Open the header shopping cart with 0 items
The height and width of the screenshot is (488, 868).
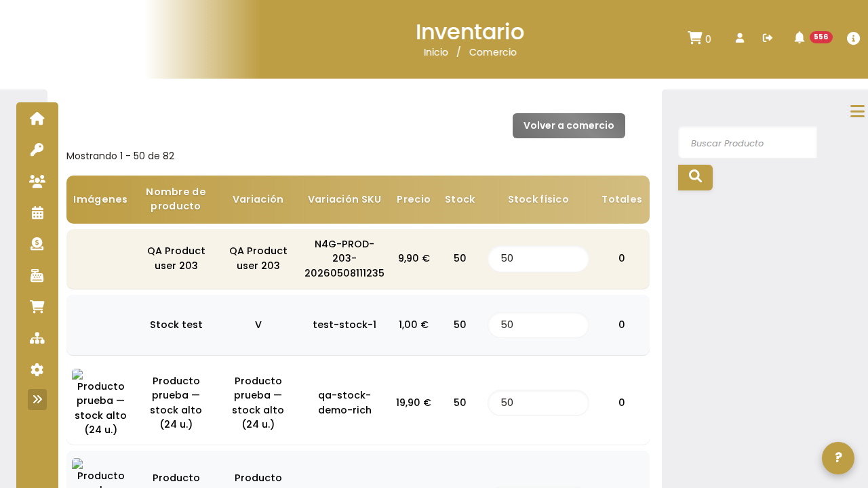pyautogui.click(x=699, y=39)
